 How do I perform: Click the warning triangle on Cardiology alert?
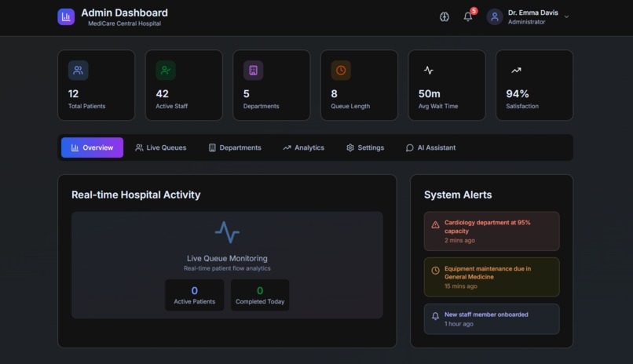pyautogui.click(x=435, y=225)
